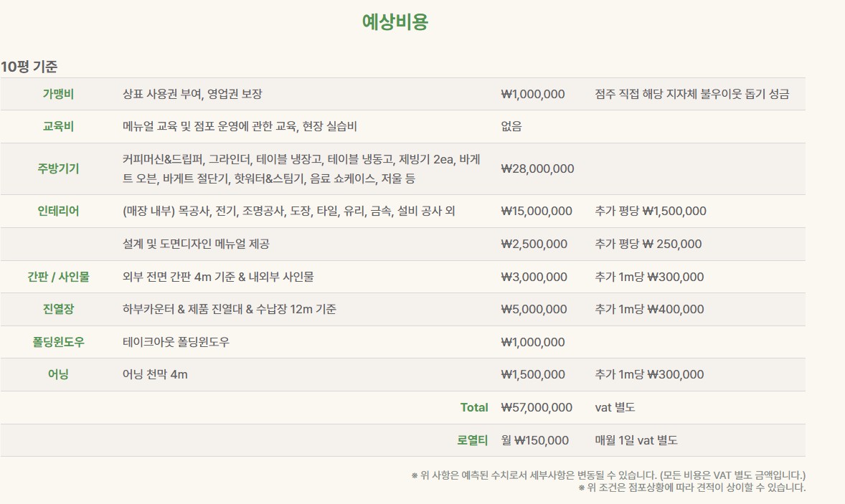Click the ₩57,000,000 total amount
Image resolution: width=845 pixels, height=504 pixels.
click(537, 407)
